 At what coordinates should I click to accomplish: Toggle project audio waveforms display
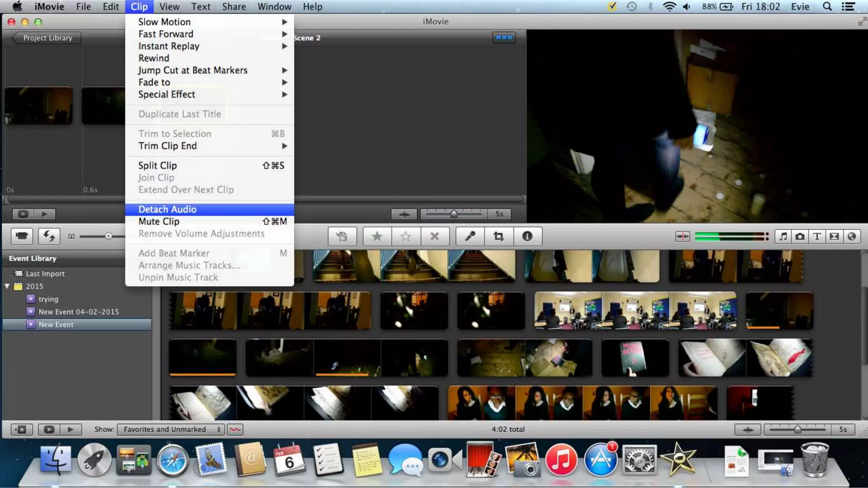[404, 214]
